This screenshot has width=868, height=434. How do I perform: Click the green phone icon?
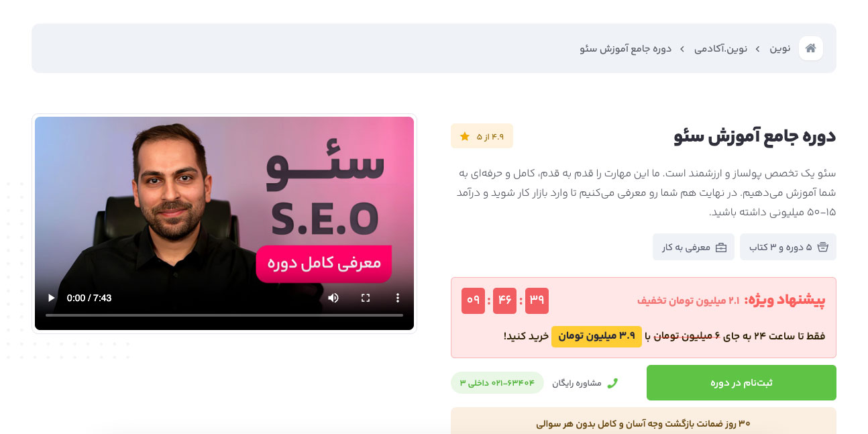[612, 383]
